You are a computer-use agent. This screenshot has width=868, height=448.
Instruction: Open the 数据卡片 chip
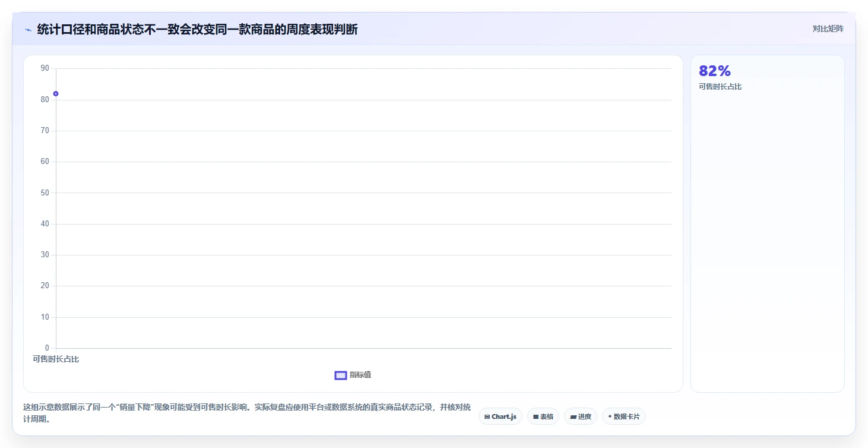623,417
